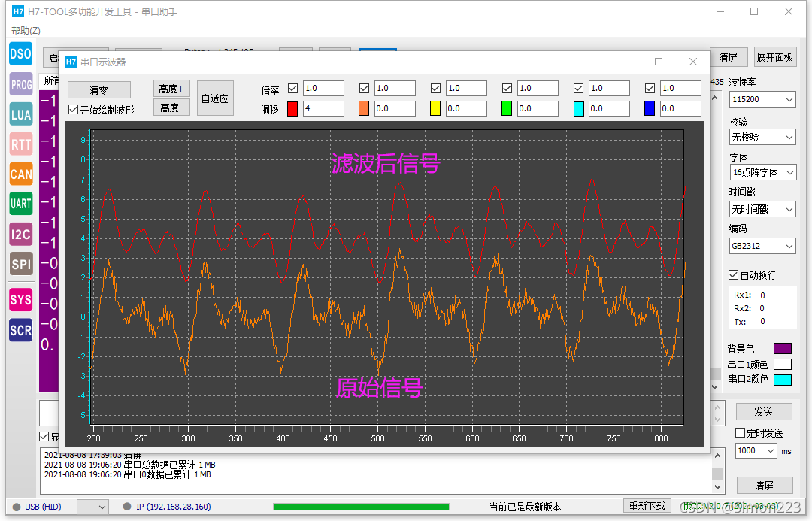
Task: Open the SYS settings icon
Action: coord(21,299)
